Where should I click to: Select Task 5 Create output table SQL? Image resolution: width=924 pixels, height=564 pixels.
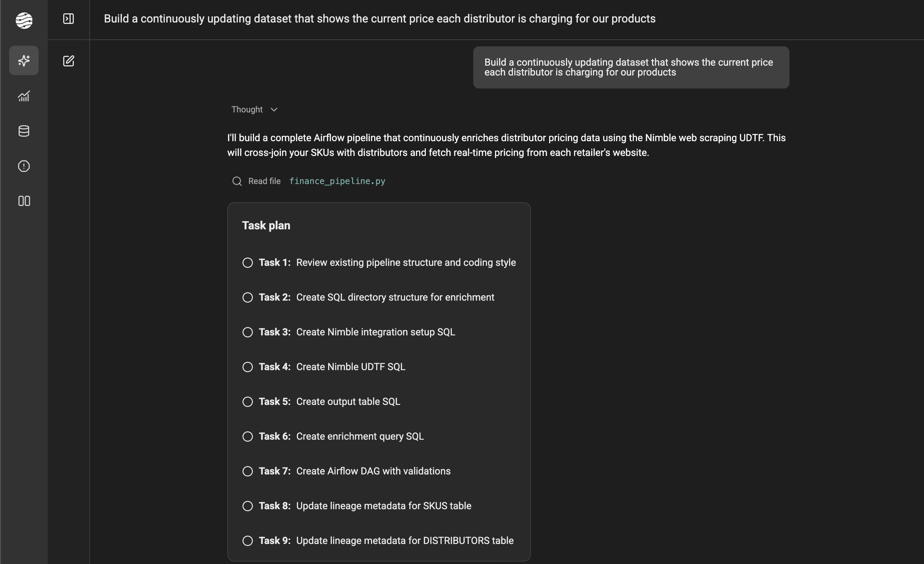click(347, 402)
